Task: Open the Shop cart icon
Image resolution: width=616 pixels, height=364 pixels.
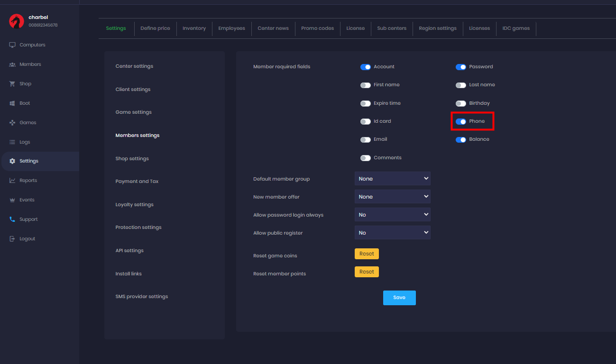Action: (12, 84)
